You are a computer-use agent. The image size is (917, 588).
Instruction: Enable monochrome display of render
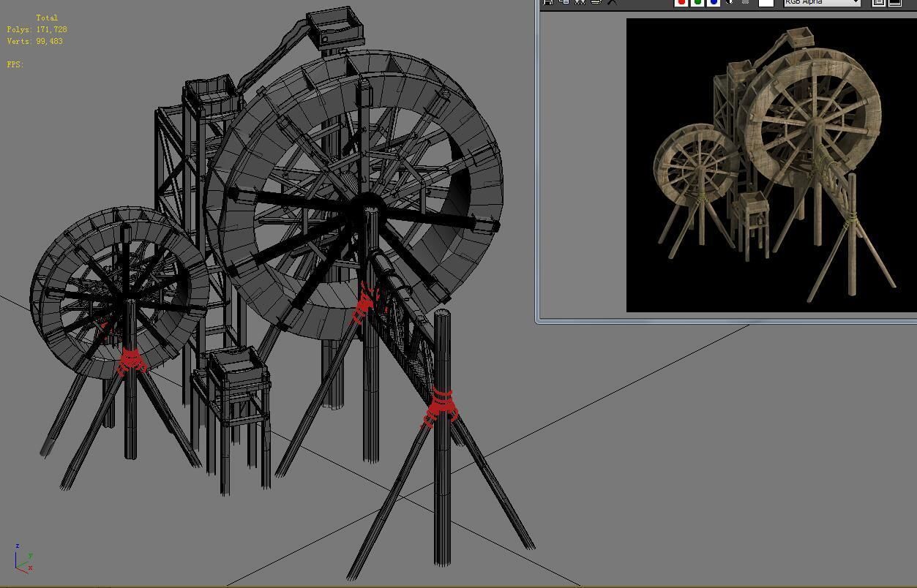pyautogui.click(x=746, y=2)
